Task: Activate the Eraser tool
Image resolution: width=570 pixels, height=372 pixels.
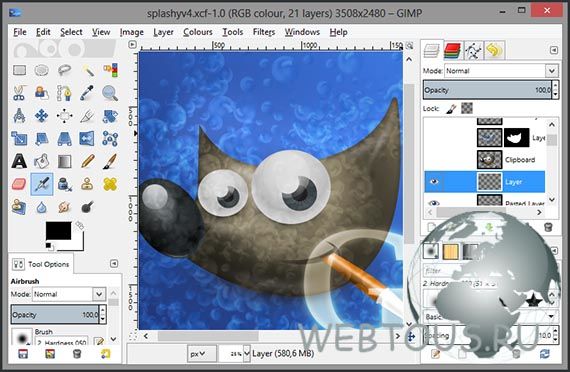Action: 19,184
